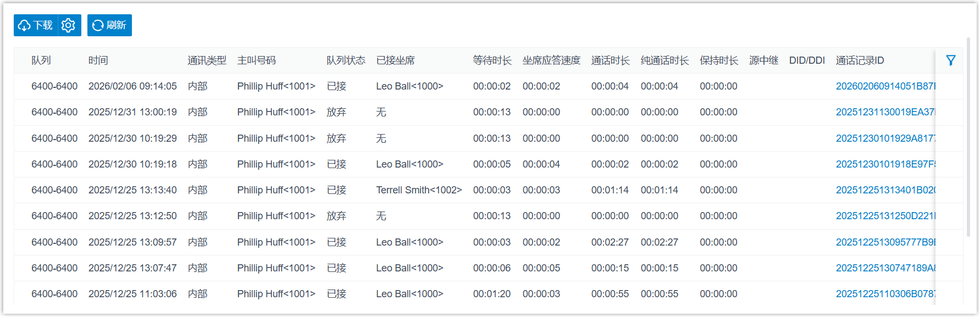Click the 通话时长 column header
This screenshot has width=980, height=317.
[x=610, y=60]
